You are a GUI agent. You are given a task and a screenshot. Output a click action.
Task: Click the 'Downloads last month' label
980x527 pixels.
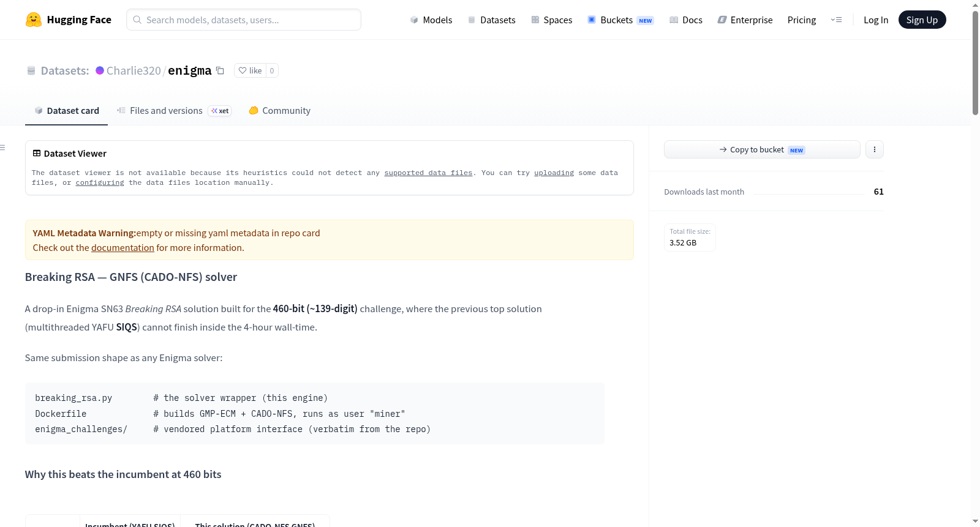point(704,192)
